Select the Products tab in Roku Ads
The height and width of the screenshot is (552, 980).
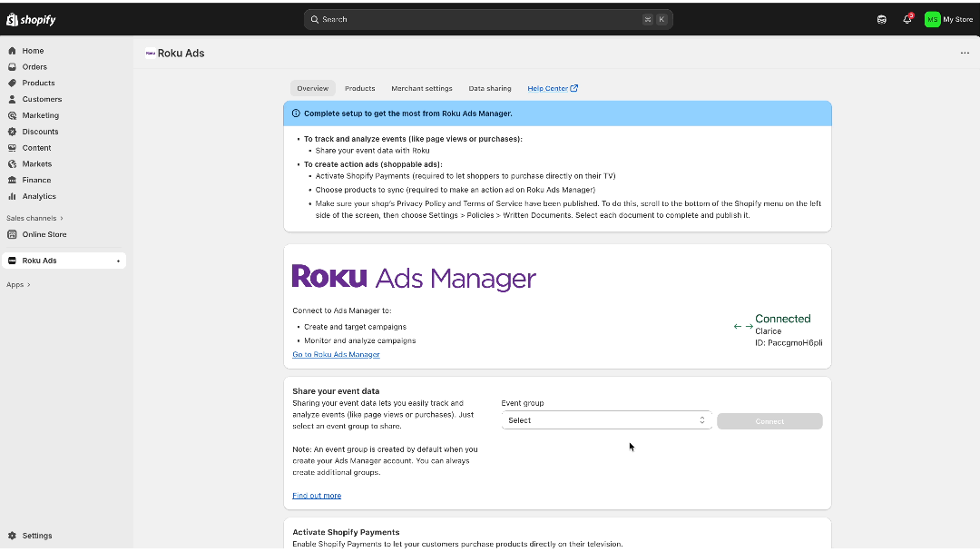359,88
